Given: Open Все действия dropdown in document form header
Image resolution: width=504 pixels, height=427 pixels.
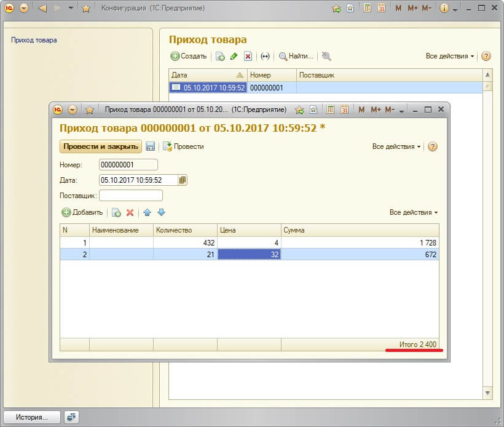Looking at the screenshot, I should (396, 146).
